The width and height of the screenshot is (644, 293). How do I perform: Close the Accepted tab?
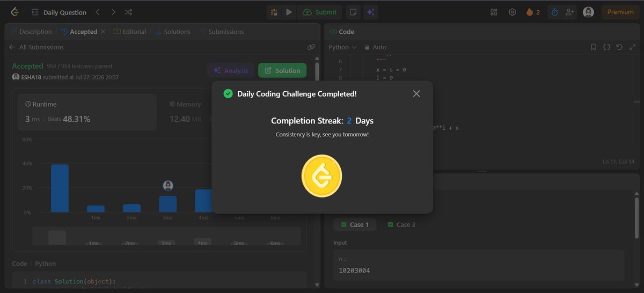coord(103,32)
